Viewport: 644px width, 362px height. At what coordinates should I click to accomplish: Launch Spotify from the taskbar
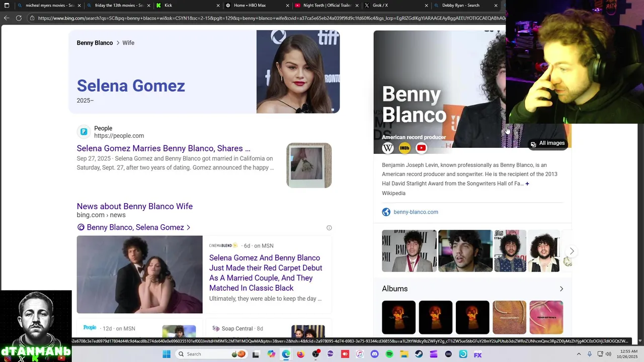[x=389, y=354]
